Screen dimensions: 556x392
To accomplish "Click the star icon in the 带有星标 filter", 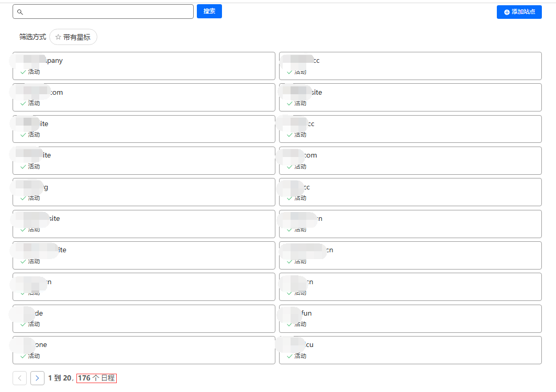I will click(x=58, y=37).
